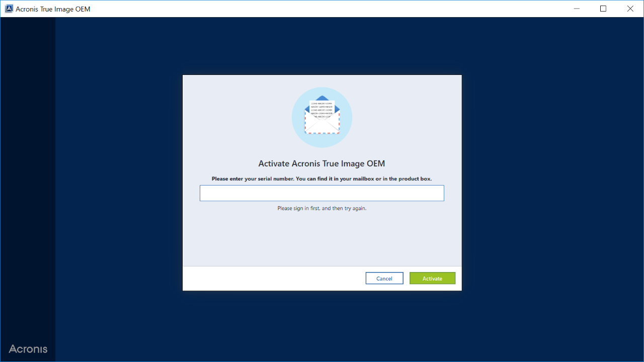Close the Acronis True Image OEM window
The image size is (644, 362).
click(630, 9)
